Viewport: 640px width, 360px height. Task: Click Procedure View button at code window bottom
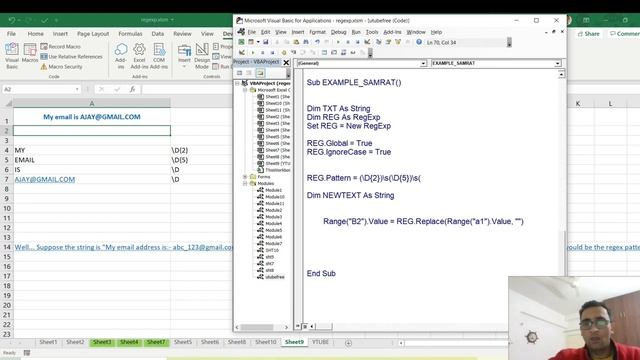pos(298,326)
